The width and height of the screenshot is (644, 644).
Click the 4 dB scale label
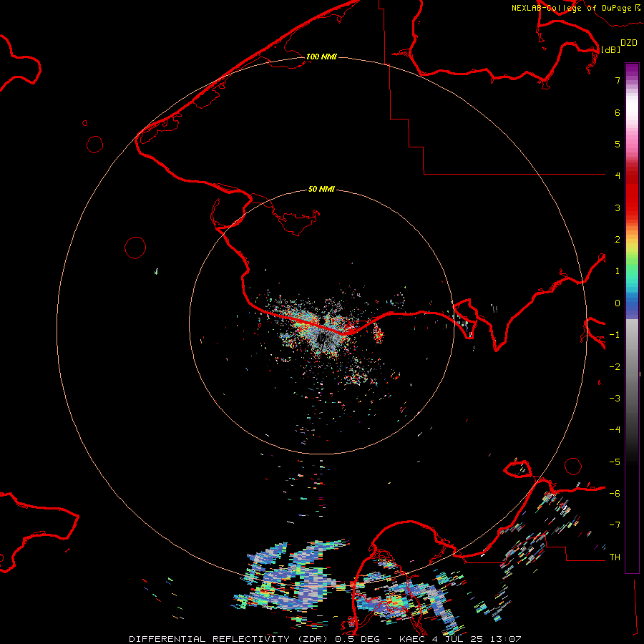coord(618,175)
